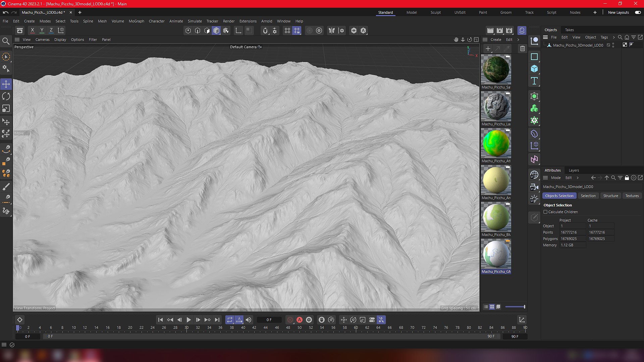Expand material manager menu overflow arrow
Image resolution: width=644 pixels, height=362 pixels.
tap(518, 40)
